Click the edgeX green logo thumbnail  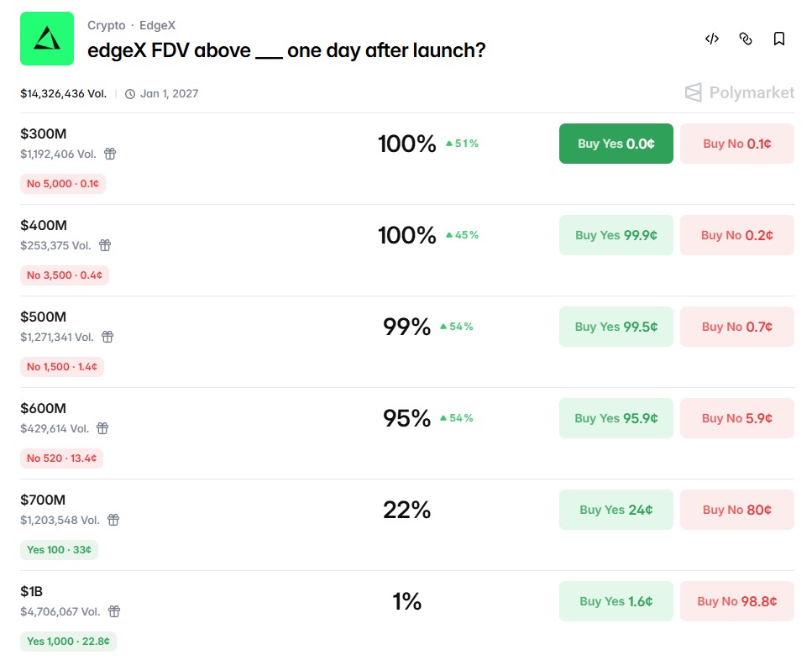pyautogui.click(x=47, y=39)
